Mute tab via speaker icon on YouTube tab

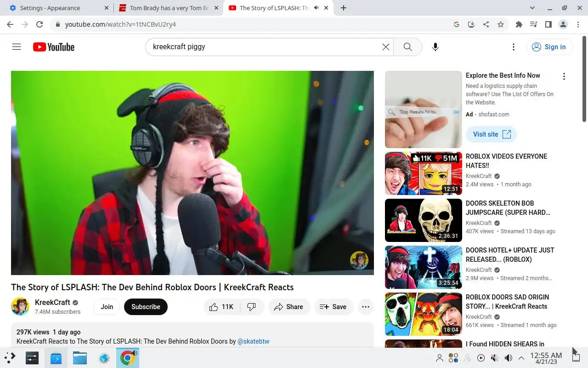tap(317, 8)
